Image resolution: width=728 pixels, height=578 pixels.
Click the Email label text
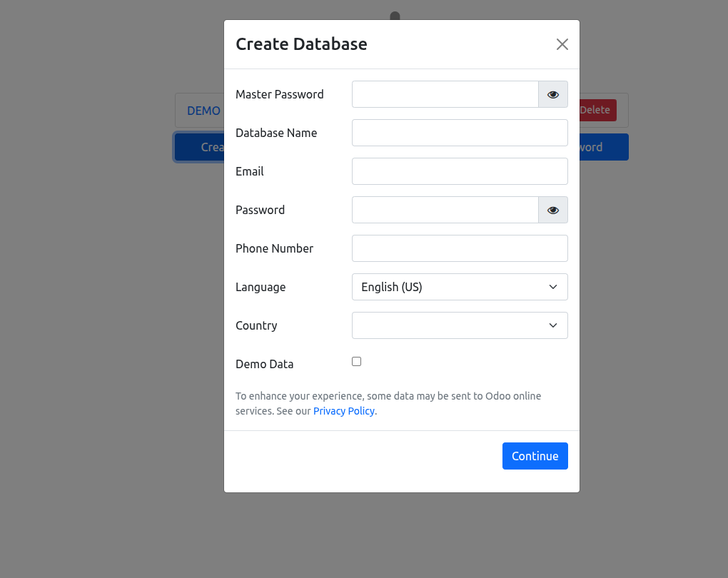(250, 171)
